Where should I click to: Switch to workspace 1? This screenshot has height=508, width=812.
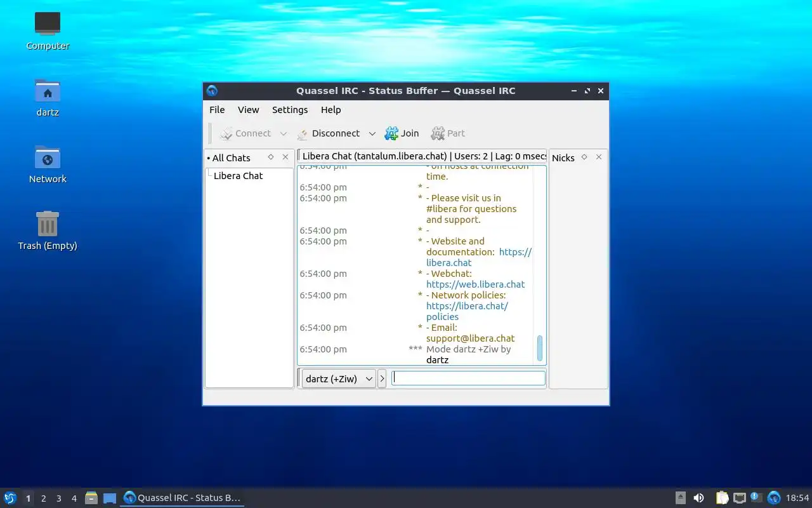pos(28,498)
